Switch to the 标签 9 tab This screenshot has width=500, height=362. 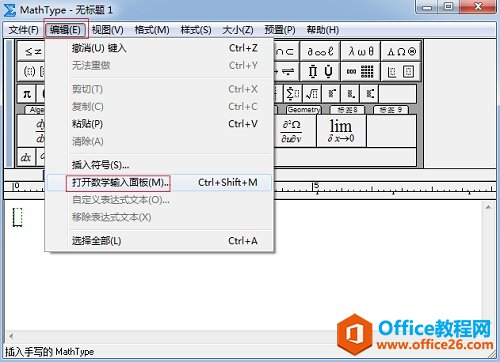pyautogui.click(x=391, y=110)
